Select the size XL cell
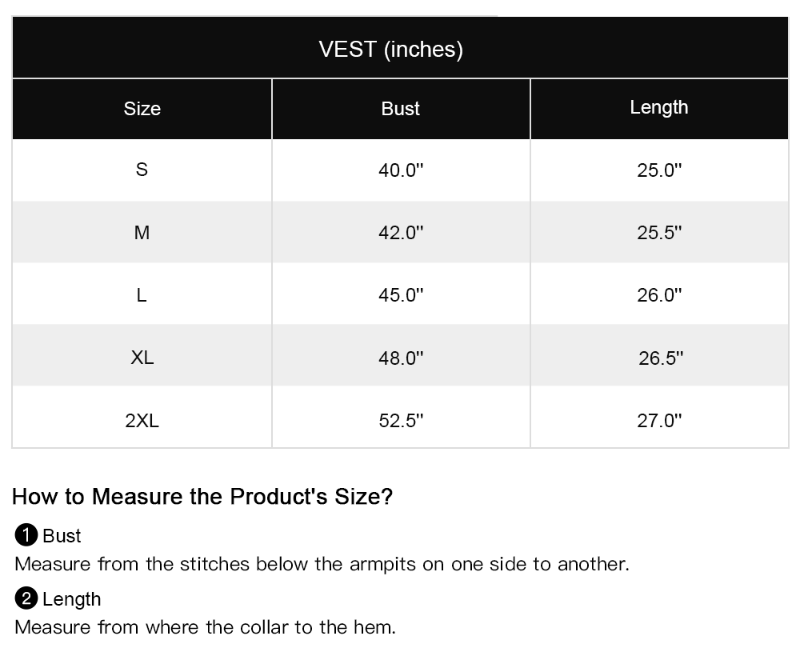Image resolution: width=800 pixels, height=672 pixels. [x=142, y=357]
